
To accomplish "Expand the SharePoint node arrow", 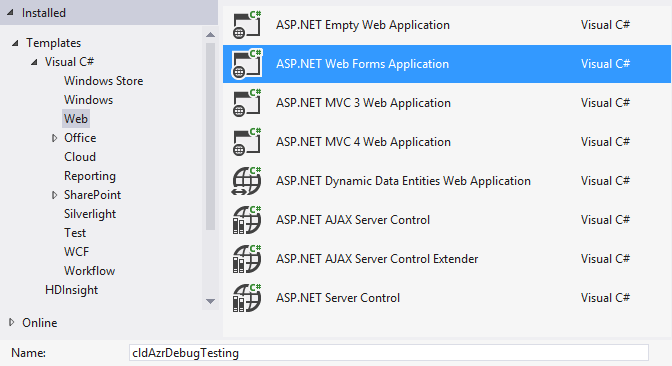I will click(54, 195).
